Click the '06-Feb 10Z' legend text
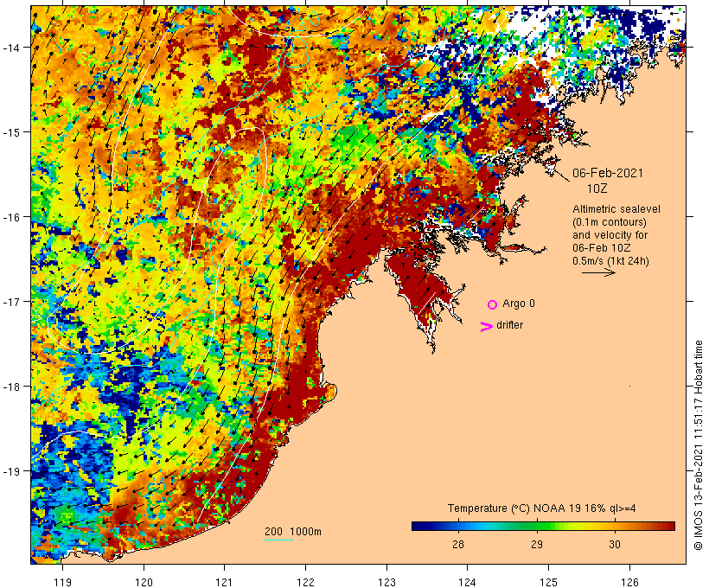The image size is (709, 588). [x=602, y=248]
